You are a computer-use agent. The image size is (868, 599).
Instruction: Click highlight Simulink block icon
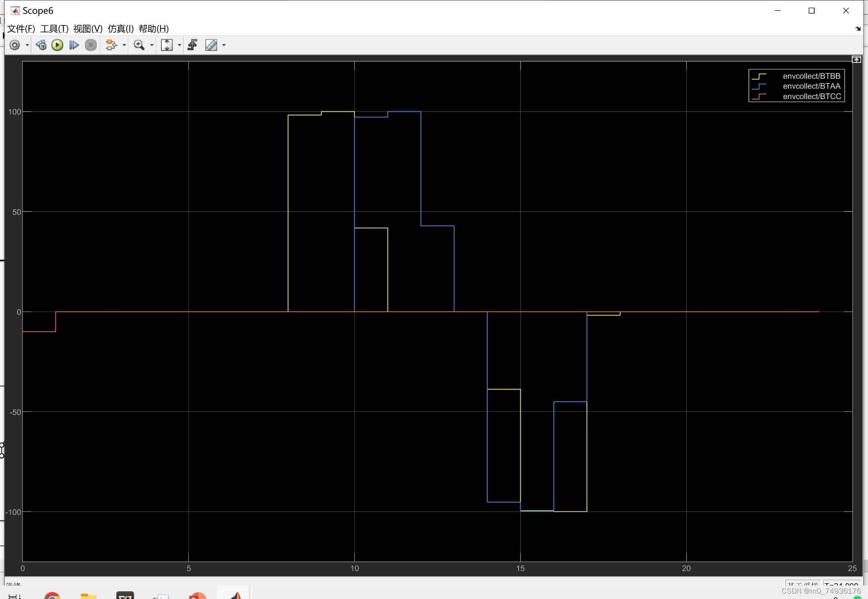(x=111, y=45)
